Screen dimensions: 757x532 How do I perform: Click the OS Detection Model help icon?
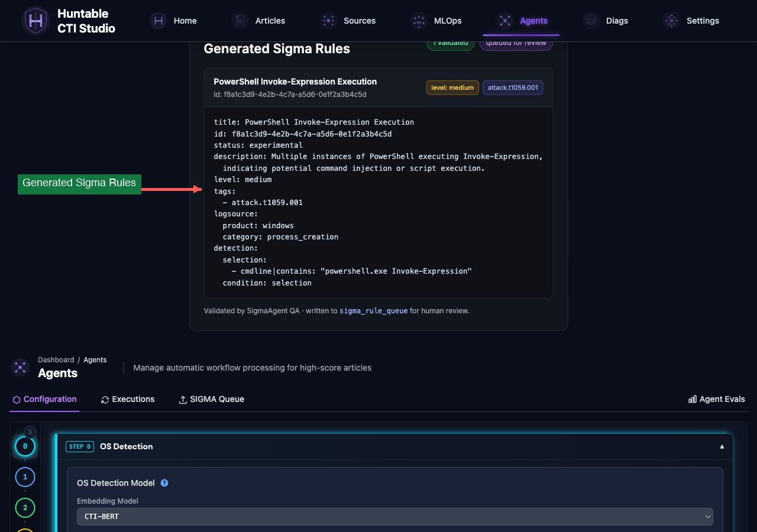click(x=164, y=483)
